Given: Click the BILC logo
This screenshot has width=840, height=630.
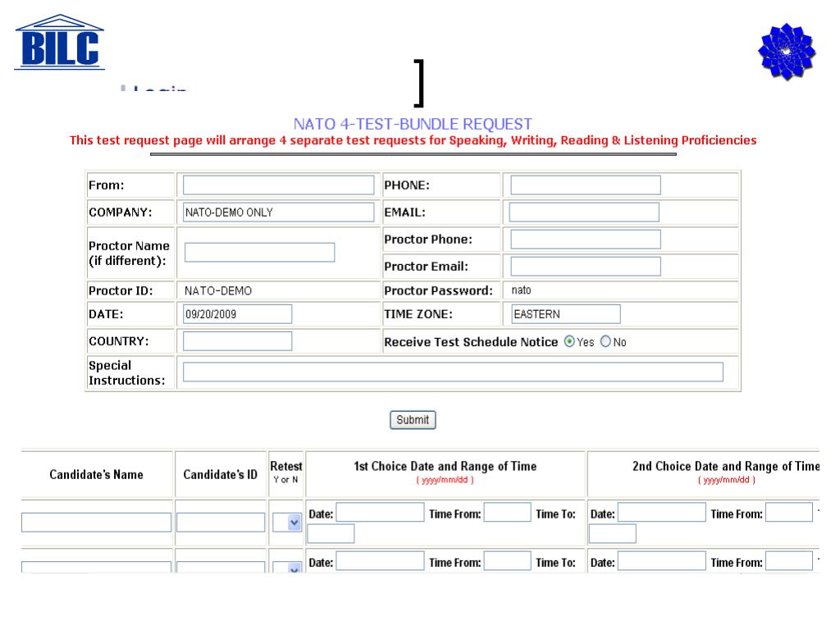Looking at the screenshot, I should pos(59,43).
